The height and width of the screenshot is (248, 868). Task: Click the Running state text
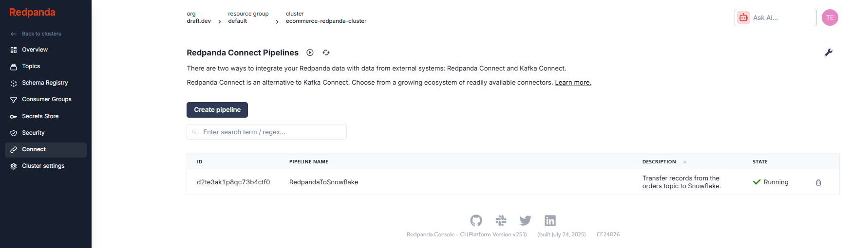click(x=776, y=182)
